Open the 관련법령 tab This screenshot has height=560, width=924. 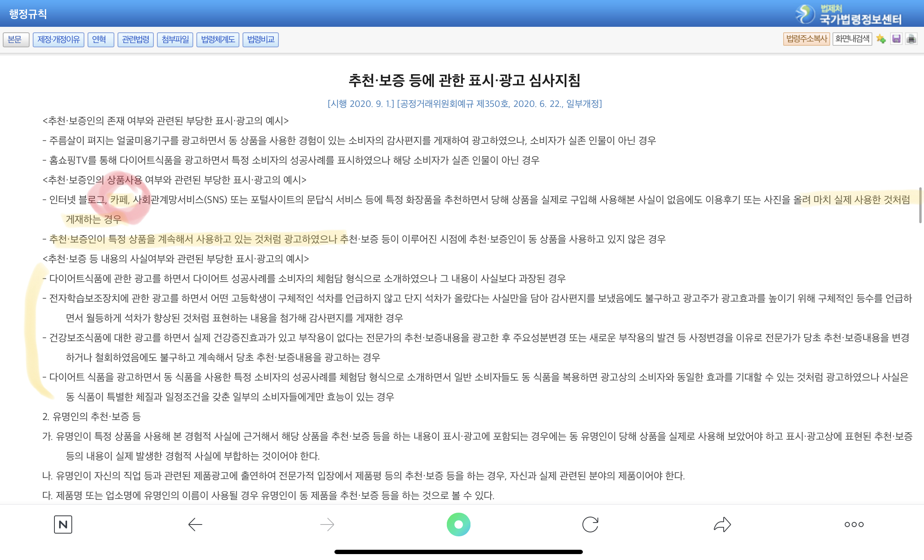(136, 39)
